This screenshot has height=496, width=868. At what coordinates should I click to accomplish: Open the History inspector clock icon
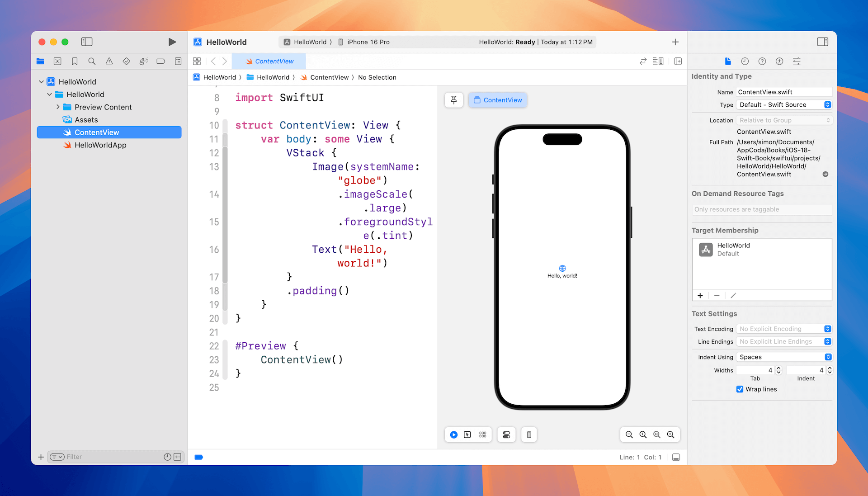[745, 61]
